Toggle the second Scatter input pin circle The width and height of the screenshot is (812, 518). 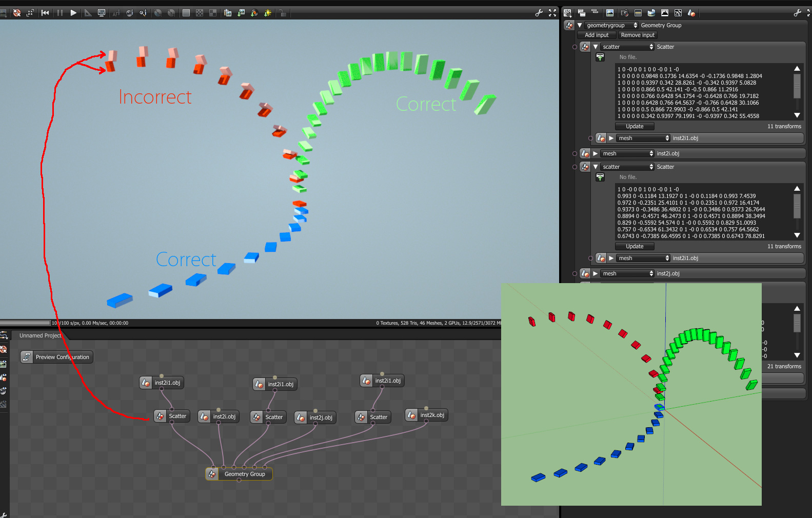tap(575, 167)
